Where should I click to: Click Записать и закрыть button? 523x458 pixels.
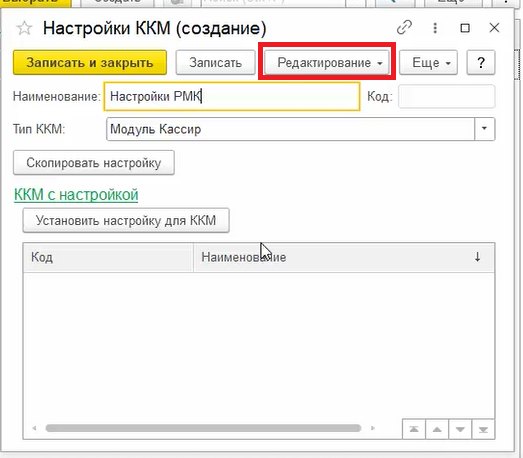90,62
